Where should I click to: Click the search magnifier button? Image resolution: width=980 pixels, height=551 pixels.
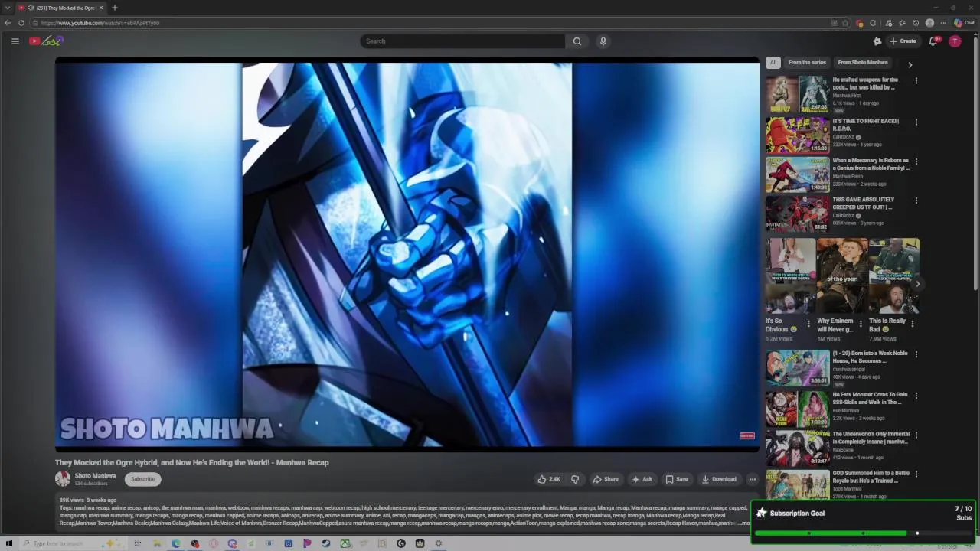[577, 41]
